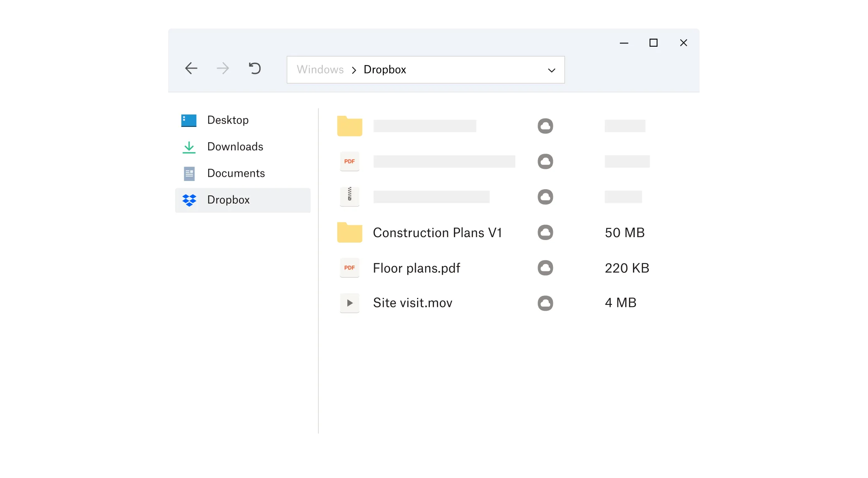Viewport: 868px width, 478px height.
Task: Click cloud status icon for Construction Plans V1
Action: coord(545,232)
